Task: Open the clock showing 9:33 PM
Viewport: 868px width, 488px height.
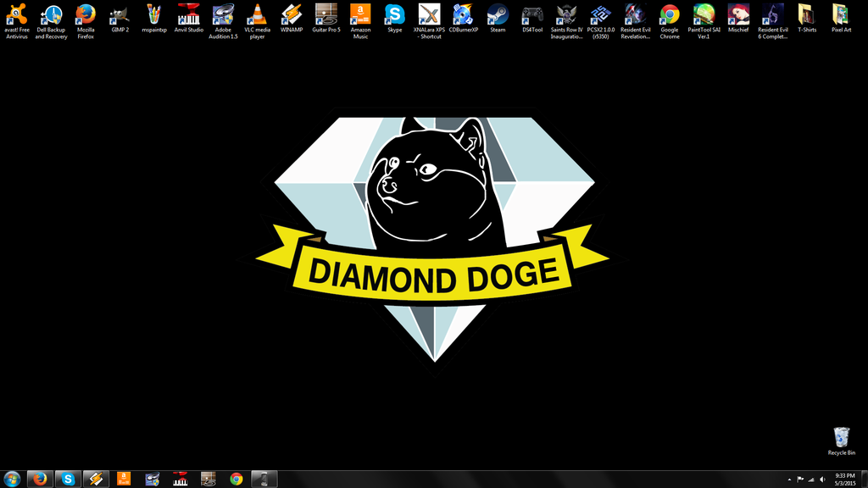Action: 845,480
